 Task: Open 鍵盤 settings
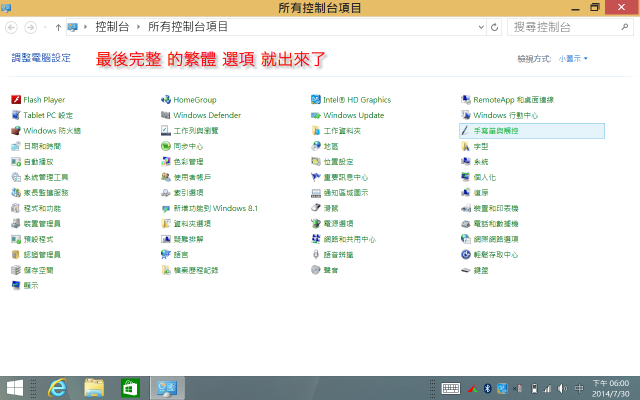pos(475,270)
